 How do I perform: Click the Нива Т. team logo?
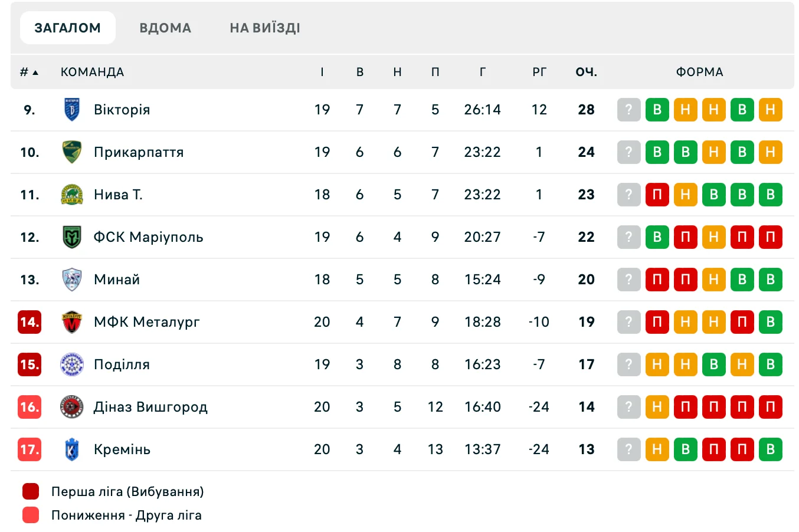pyautogui.click(x=72, y=195)
